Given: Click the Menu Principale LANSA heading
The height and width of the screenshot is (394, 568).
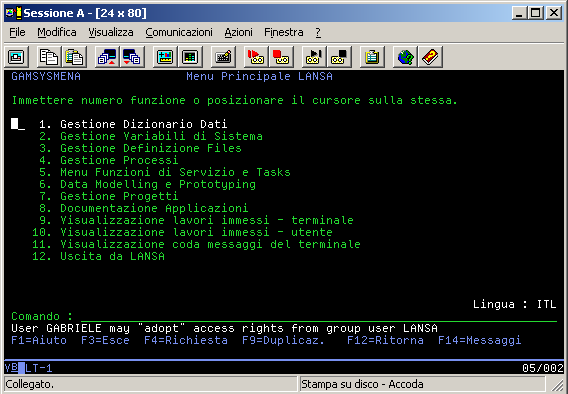Looking at the screenshot, I should [259, 76].
